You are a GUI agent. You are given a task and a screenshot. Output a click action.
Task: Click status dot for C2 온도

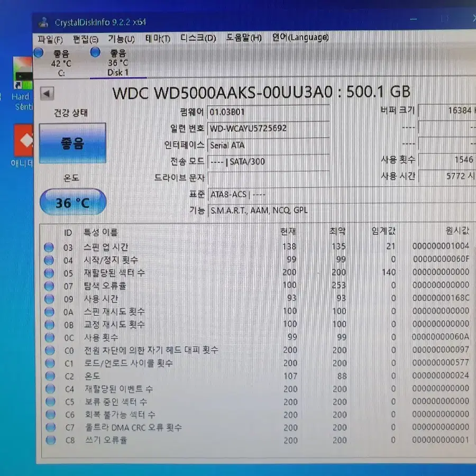50,376
